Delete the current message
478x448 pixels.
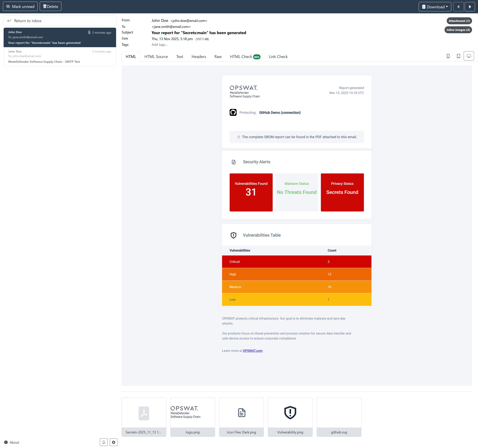point(51,6)
